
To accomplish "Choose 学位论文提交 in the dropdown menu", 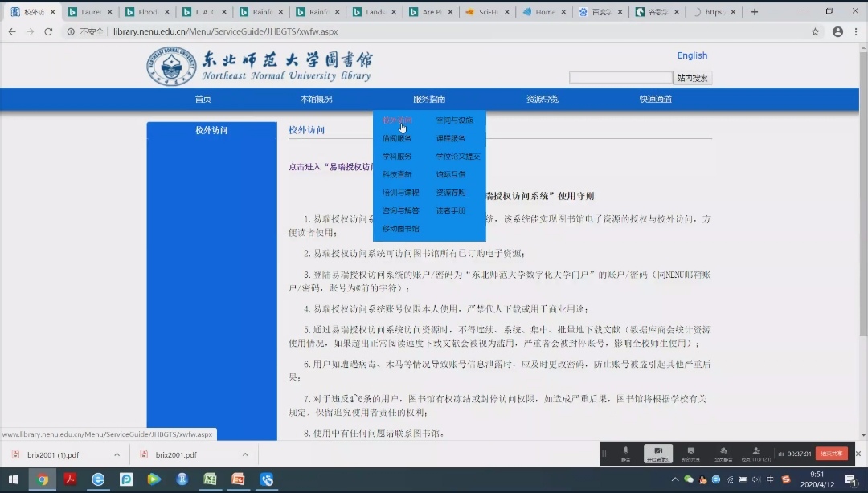I will pos(458,157).
